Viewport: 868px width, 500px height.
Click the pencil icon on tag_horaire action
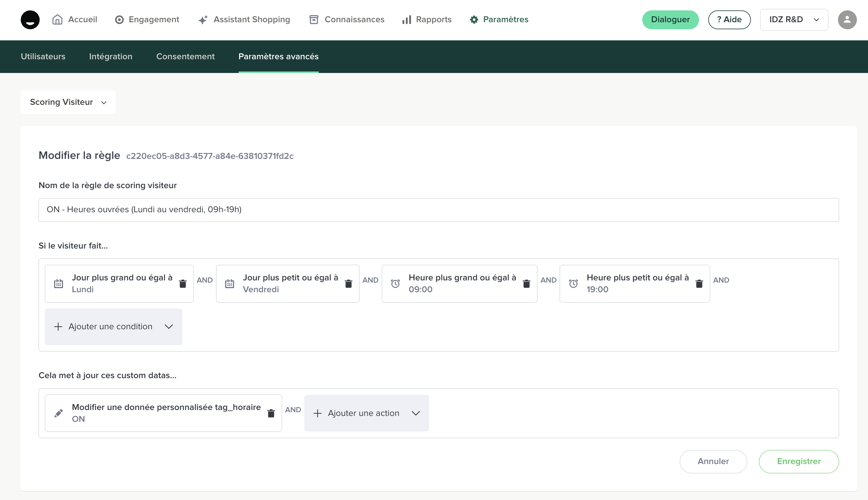pos(59,413)
